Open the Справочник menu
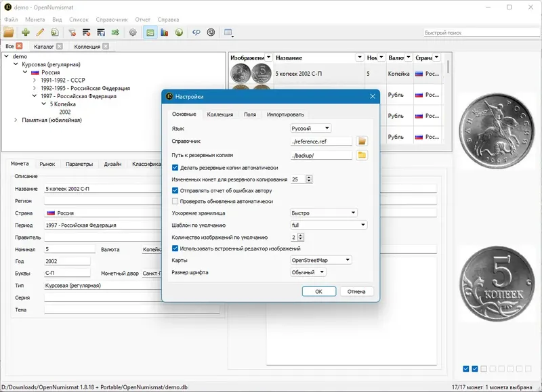Image resolution: width=542 pixels, height=392 pixels. pyautogui.click(x=112, y=20)
